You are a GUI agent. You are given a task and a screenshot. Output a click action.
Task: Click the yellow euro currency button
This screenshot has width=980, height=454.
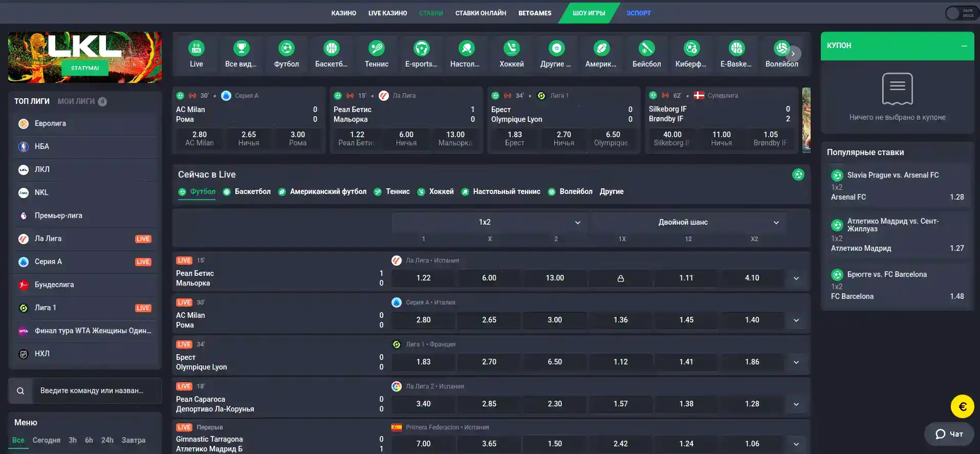[962, 407]
